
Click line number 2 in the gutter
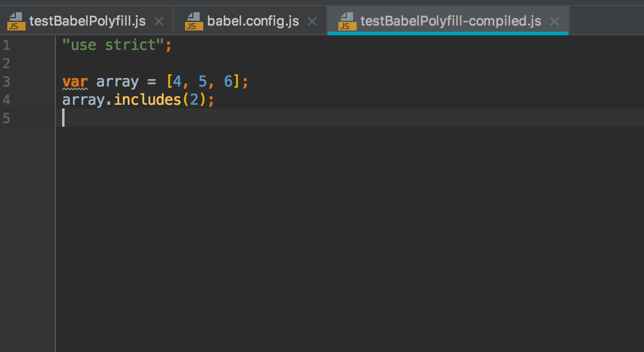coord(6,63)
